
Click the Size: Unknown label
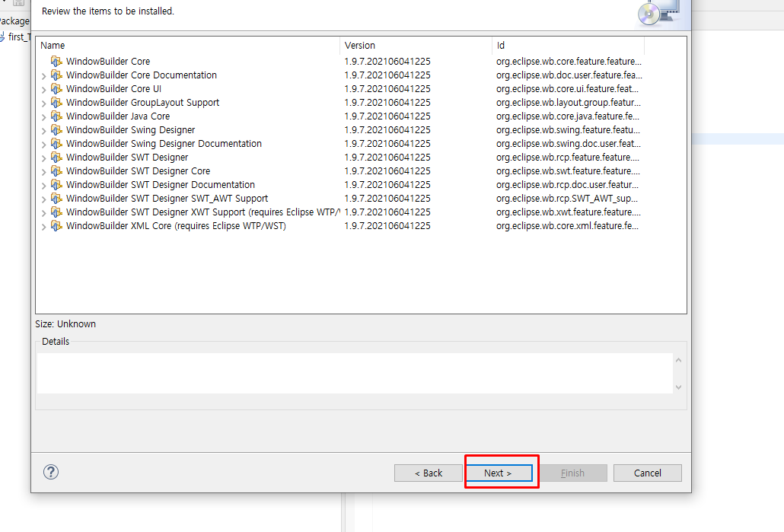pos(65,324)
